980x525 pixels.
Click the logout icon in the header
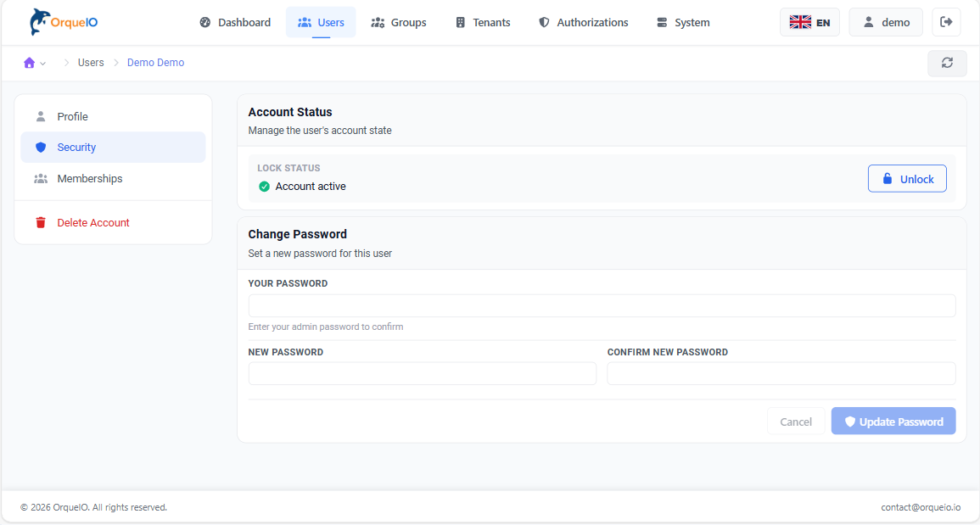click(946, 21)
